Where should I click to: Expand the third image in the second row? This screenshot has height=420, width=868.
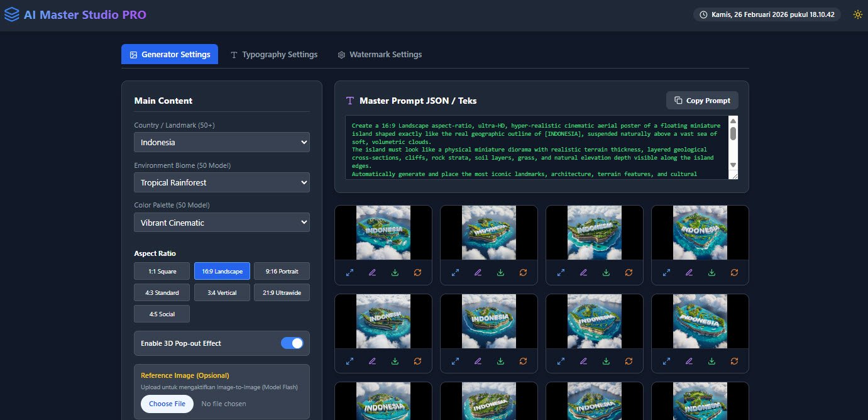(x=561, y=361)
